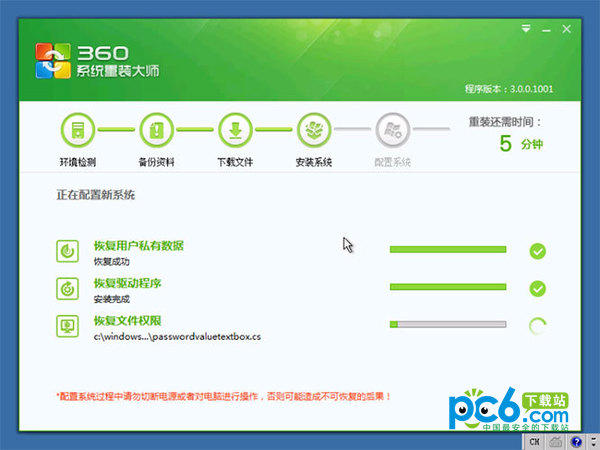Click the loading spinner beside 恢复文件权限

tap(538, 326)
